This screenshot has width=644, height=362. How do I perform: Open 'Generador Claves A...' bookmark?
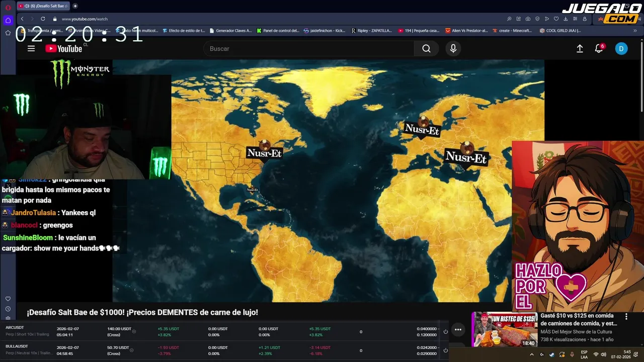[230, 30]
